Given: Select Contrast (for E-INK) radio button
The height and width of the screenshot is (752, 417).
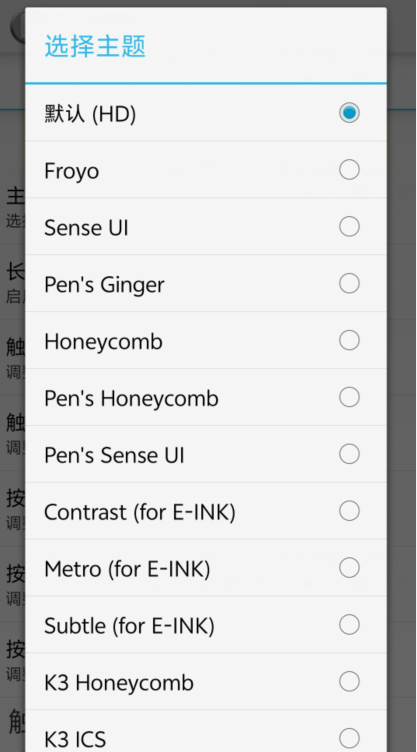Looking at the screenshot, I should click(349, 511).
